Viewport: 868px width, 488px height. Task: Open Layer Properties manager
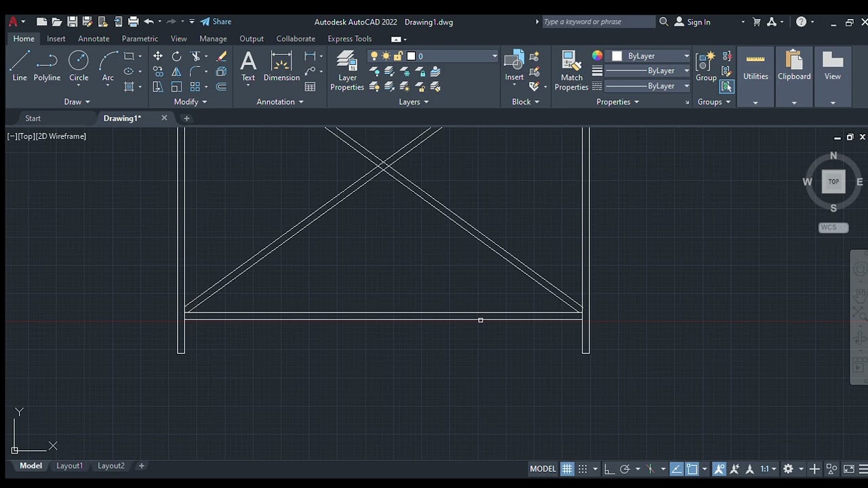(x=347, y=70)
